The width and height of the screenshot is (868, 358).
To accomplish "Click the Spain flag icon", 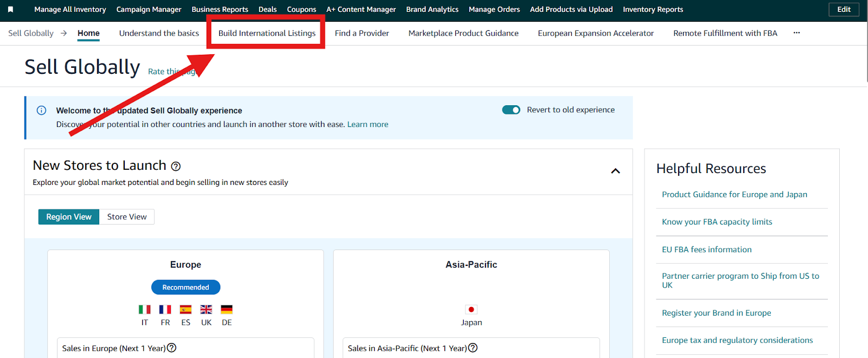I will coord(186,309).
